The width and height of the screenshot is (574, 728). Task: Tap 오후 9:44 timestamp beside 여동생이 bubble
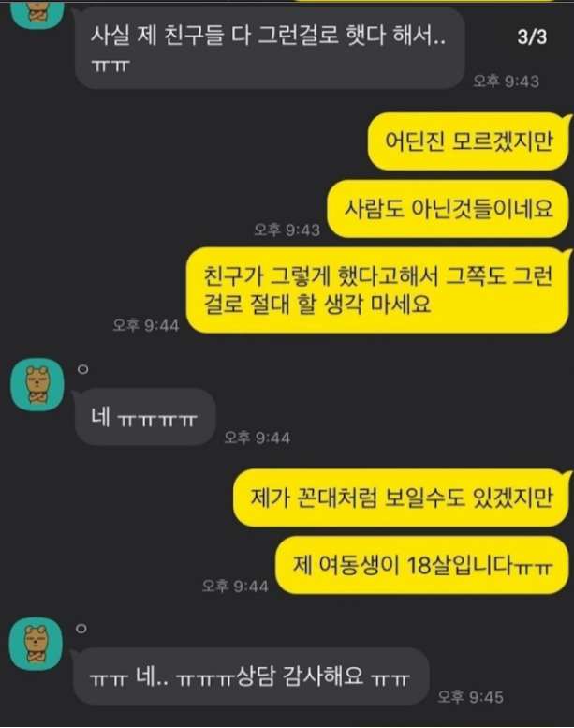point(235,586)
